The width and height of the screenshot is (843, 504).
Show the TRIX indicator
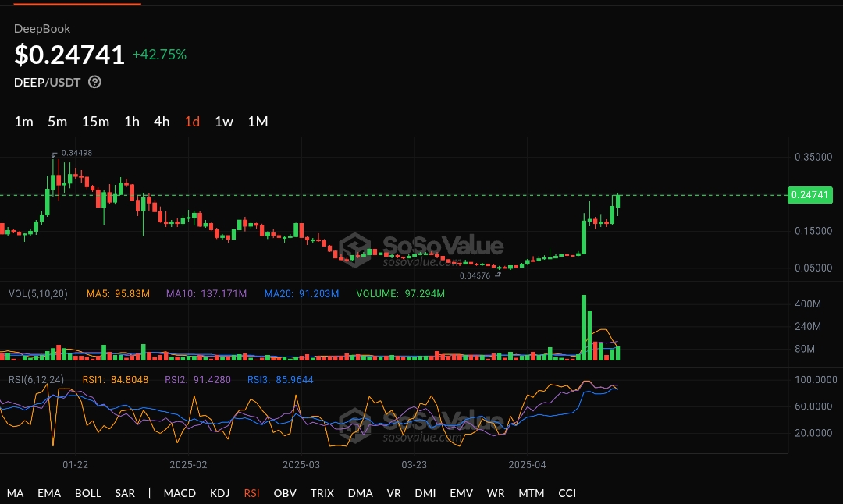[322, 493]
